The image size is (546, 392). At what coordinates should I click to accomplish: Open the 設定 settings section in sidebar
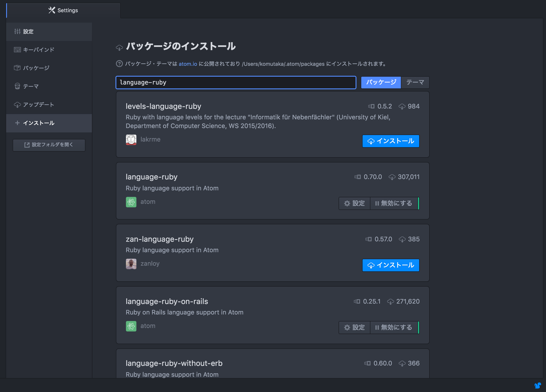tap(49, 32)
